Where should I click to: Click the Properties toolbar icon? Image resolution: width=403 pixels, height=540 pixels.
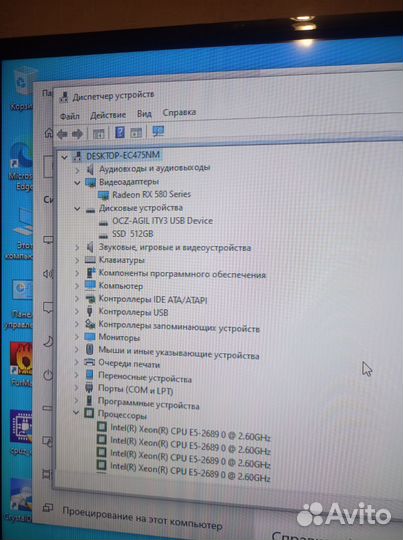coord(99,134)
